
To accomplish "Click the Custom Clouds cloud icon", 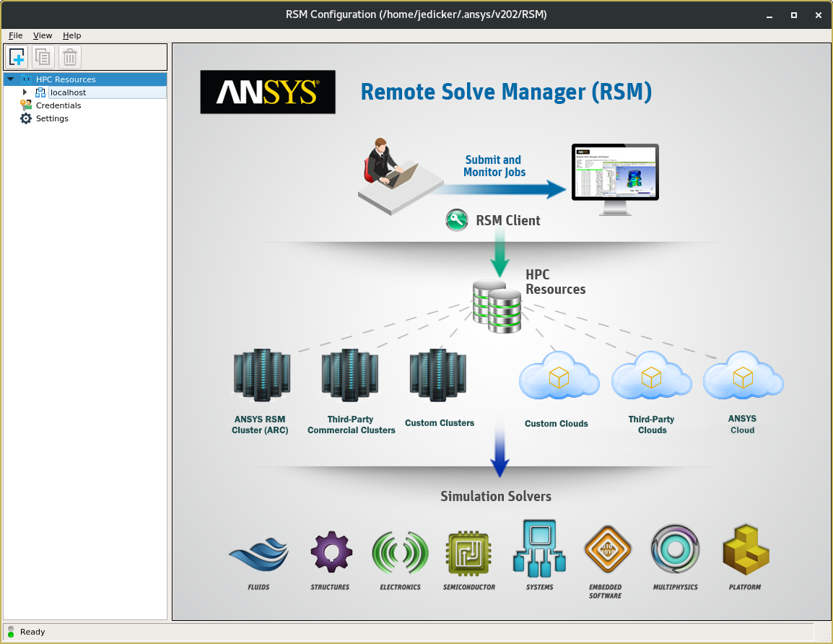I will (559, 376).
